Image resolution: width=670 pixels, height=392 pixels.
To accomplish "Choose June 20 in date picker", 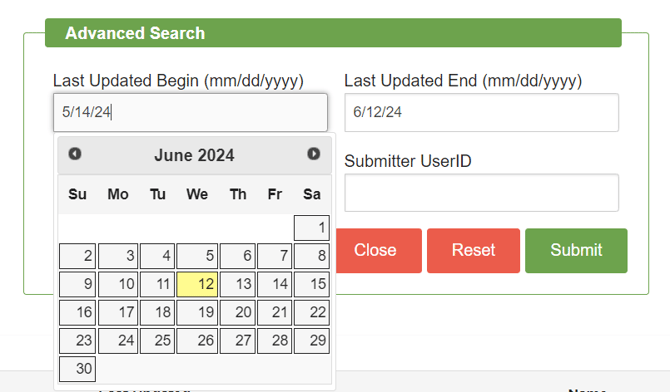I will click(x=238, y=312).
